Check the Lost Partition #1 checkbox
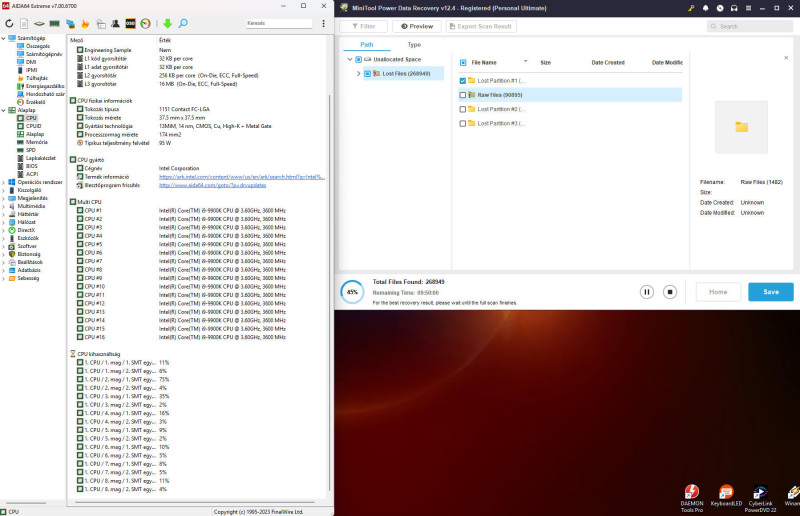This screenshot has width=800, height=516. point(462,81)
